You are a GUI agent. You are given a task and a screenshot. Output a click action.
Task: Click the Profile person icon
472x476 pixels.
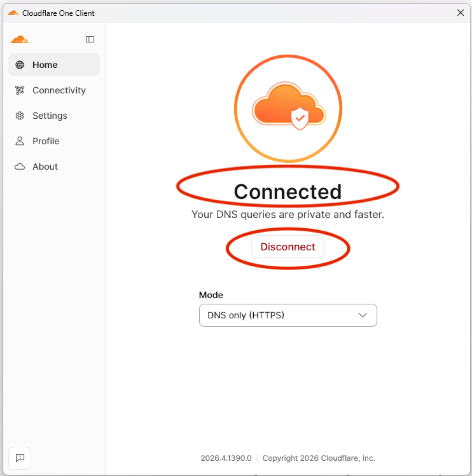(20, 141)
